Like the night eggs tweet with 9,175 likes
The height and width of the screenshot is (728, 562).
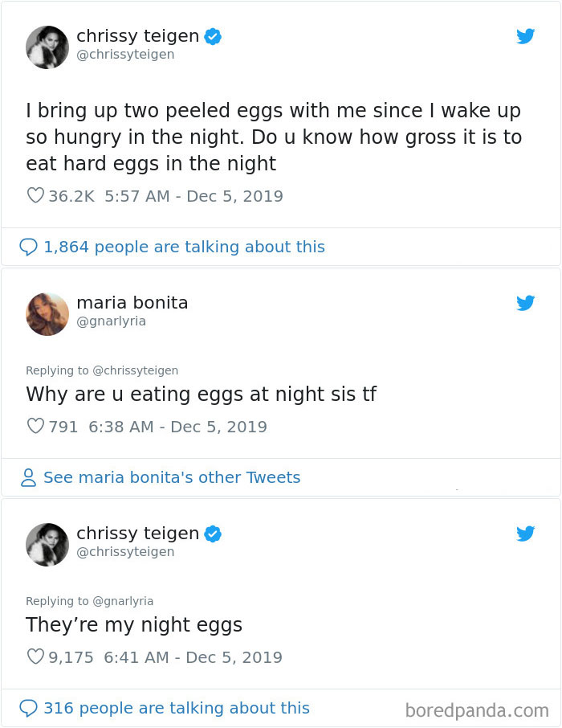[x=34, y=657]
